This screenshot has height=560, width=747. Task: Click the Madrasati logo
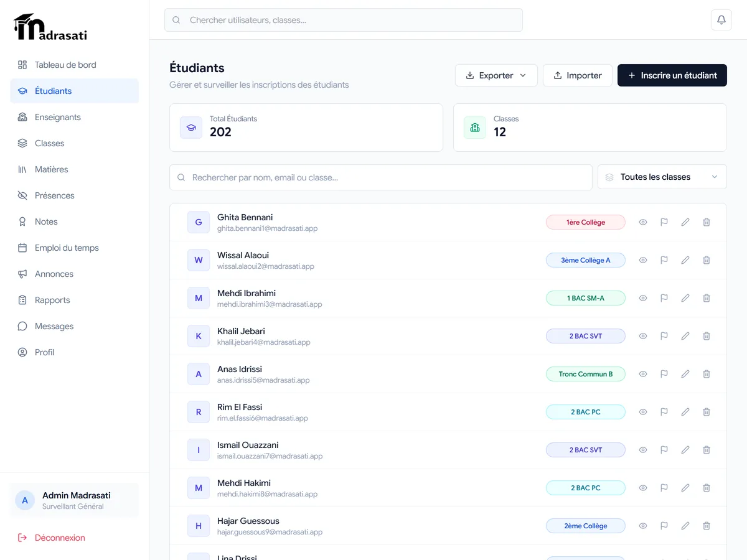[50, 27]
